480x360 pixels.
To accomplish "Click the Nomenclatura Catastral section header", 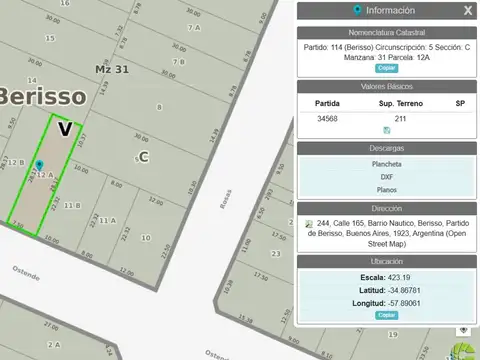I will (x=387, y=33).
